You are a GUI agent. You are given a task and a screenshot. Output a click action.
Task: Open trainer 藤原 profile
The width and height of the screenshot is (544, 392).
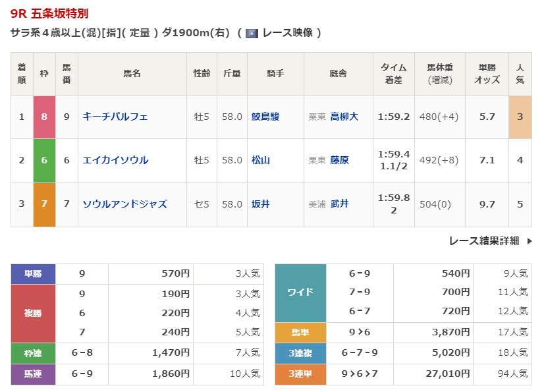[339, 160]
